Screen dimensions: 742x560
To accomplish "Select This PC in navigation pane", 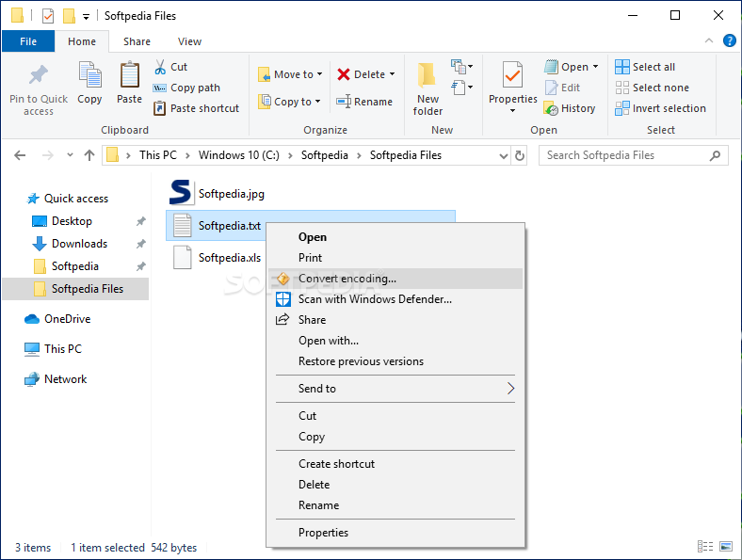I will (53, 349).
